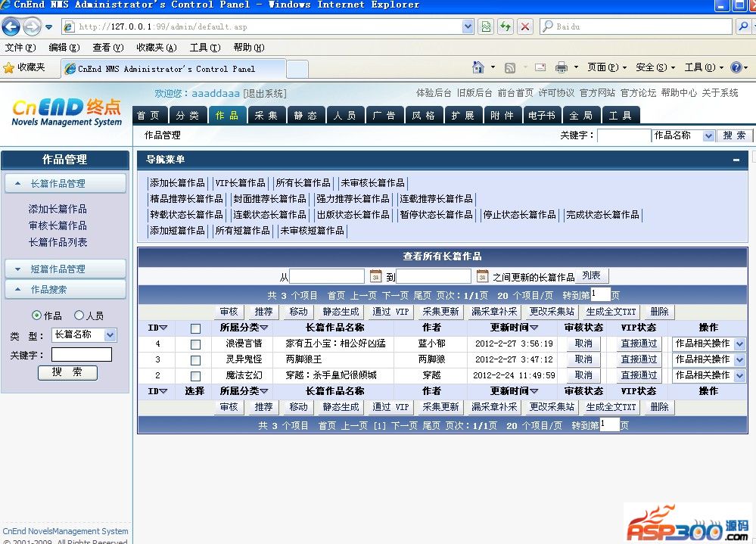Open the 页面(P) command bar menu
This screenshot has height=544, width=756.
pos(606,67)
